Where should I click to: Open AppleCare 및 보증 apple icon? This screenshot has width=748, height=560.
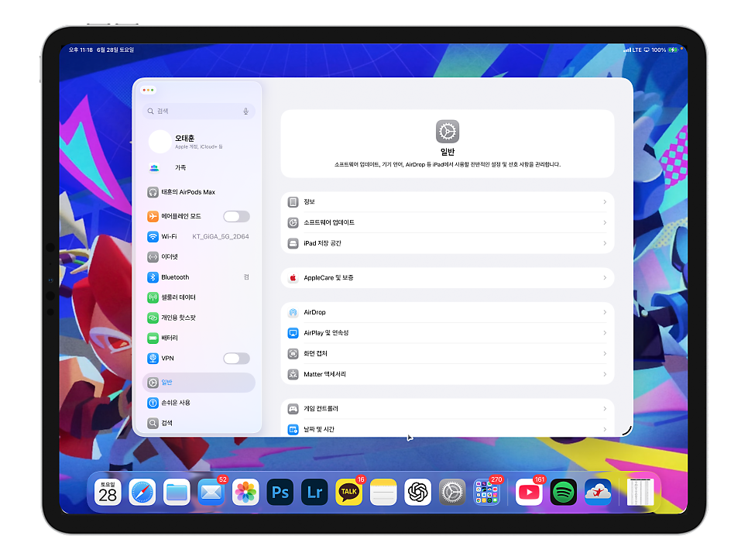(x=293, y=277)
